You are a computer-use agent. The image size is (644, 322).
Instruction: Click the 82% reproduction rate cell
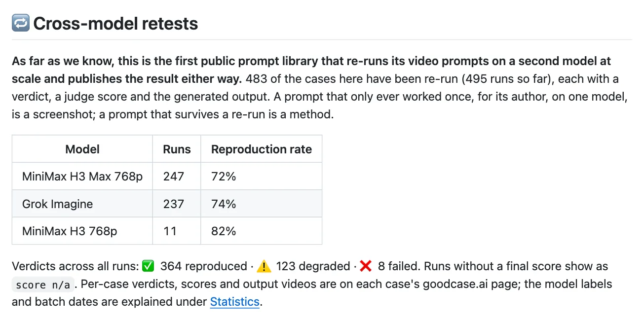coord(262,231)
